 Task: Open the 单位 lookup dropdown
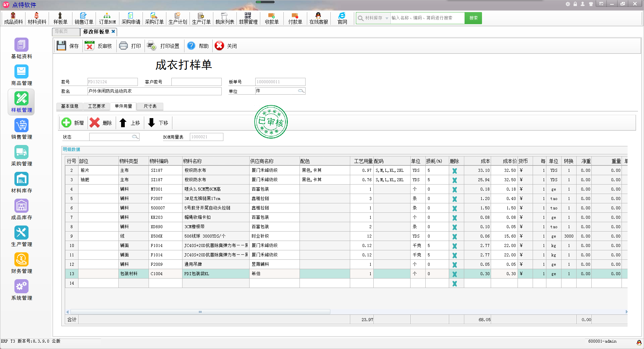301,91
